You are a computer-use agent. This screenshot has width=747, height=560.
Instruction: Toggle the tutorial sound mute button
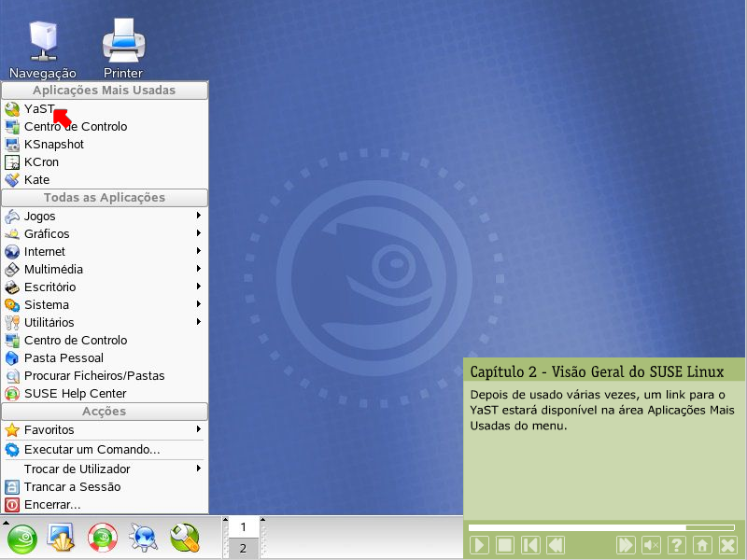(652, 545)
